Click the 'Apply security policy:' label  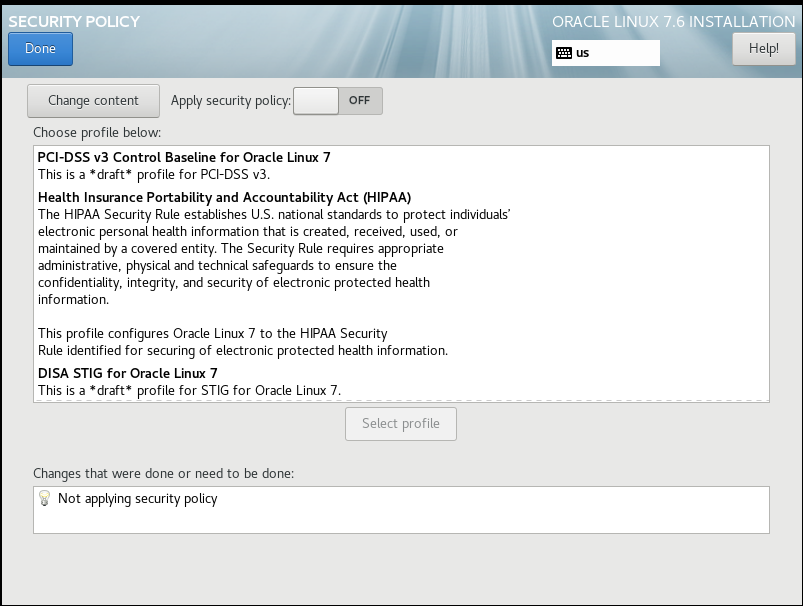tap(231, 100)
